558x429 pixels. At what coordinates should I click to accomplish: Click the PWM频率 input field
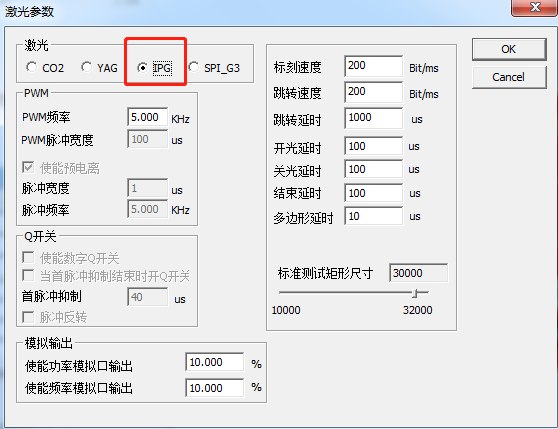tap(147, 117)
